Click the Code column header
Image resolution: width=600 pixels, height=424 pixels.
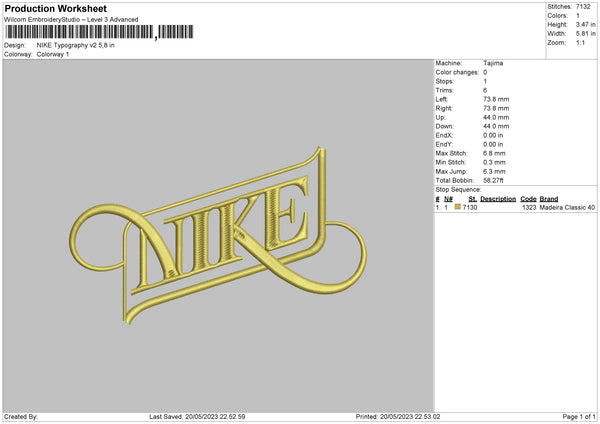(x=528, y=199)
